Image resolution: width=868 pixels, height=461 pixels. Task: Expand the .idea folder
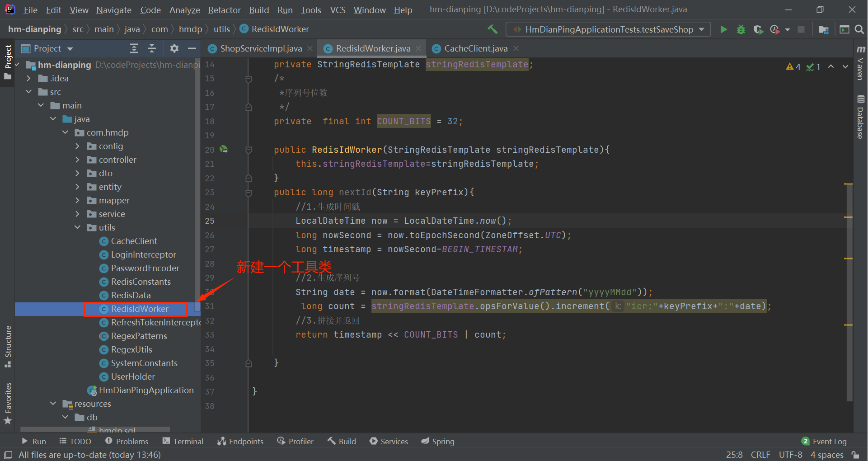pyautogui.click(x=28, y=78)
